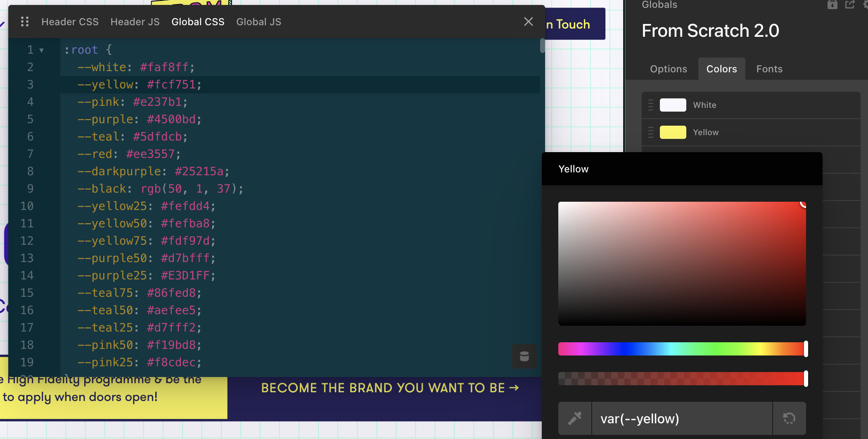The image size is (868, 439).
Task: Open the Header JS tab
Action: [135, 22]
